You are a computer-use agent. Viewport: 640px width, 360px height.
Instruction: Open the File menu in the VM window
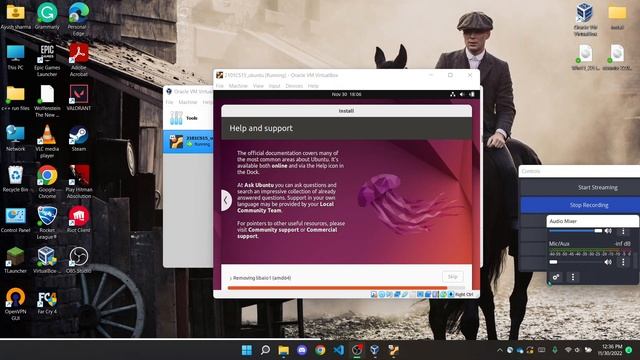pos(220,86)
